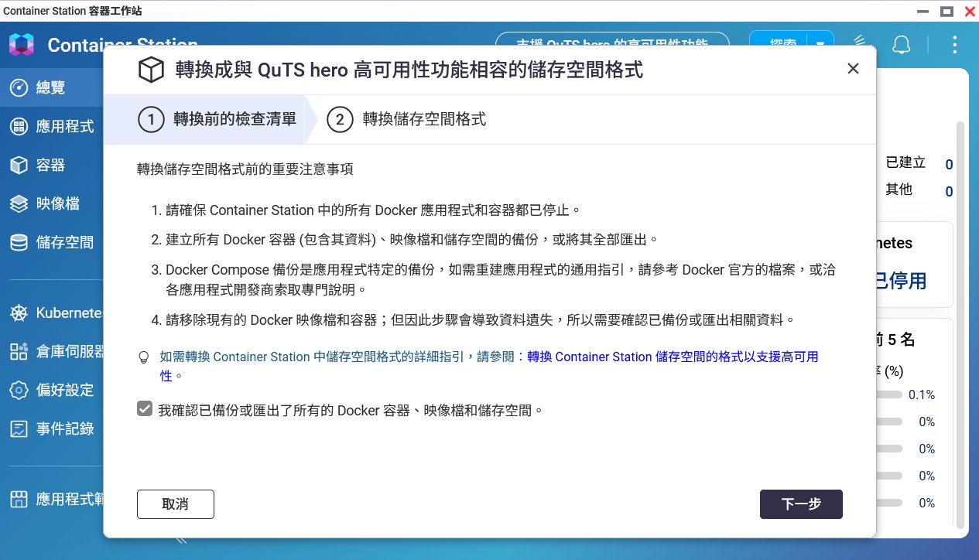Viewport: 979px width, 560px height.
Task: Open the Kubernetes helm wheel icon
Action: click(x=19, y=313)
